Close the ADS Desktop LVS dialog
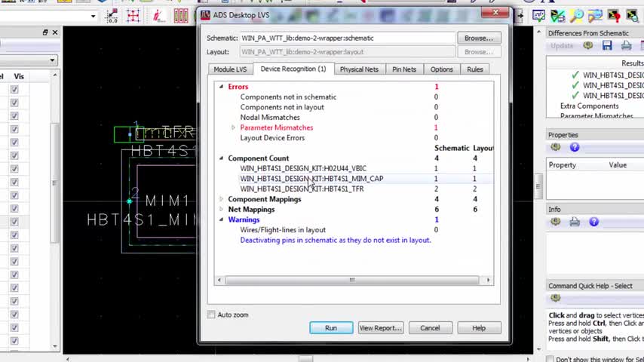The image size is (644, 362). 495,13
